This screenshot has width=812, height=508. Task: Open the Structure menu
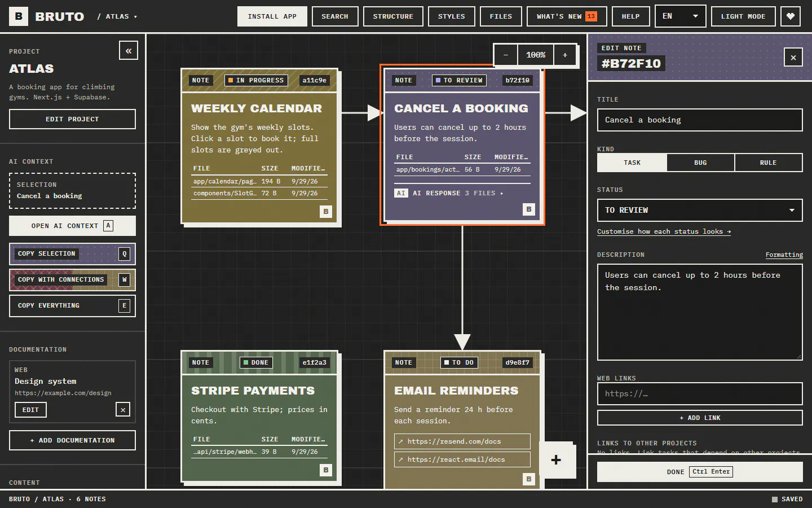tap(393, 16)
